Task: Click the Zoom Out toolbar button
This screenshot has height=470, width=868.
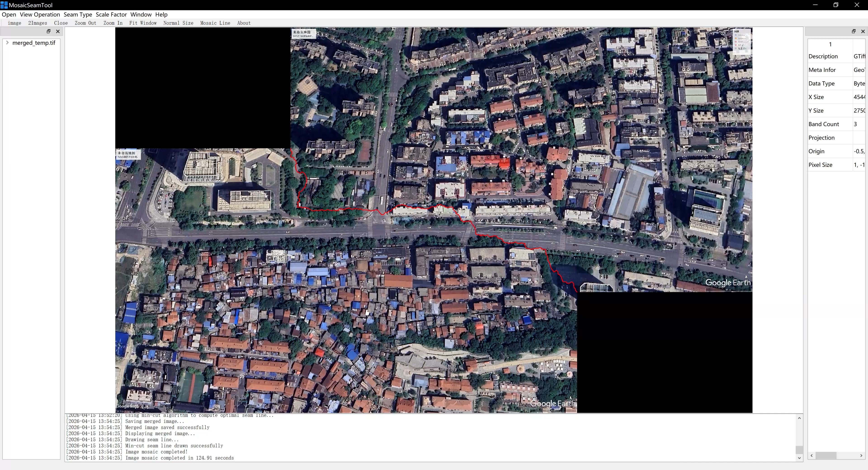Action: click(86, 23)
